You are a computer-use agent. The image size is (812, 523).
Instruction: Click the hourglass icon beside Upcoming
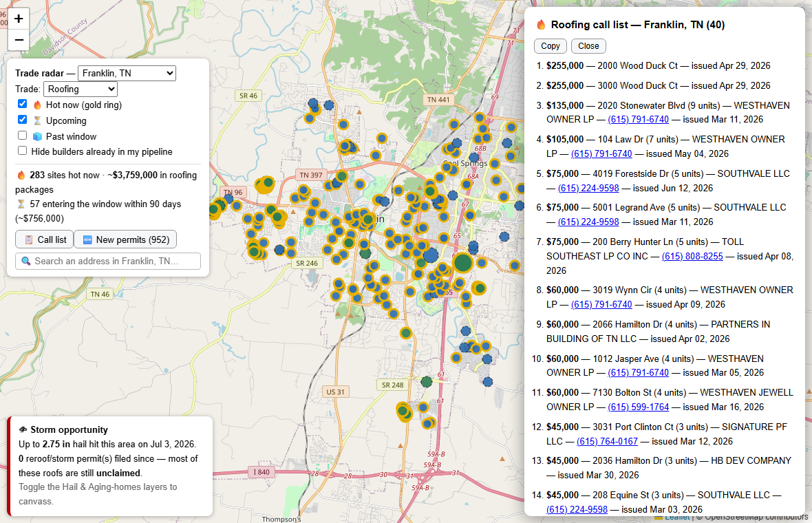click(37, 120)
